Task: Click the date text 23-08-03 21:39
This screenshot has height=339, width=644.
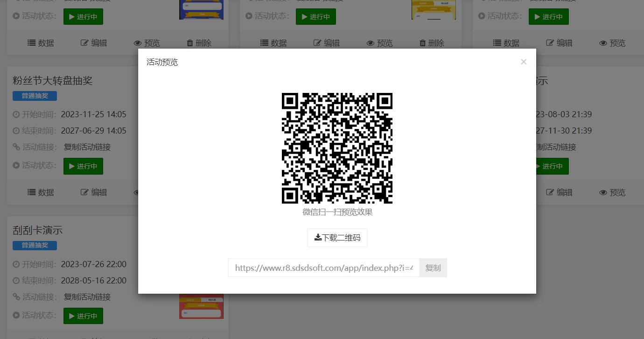Action: coord(564,114)
